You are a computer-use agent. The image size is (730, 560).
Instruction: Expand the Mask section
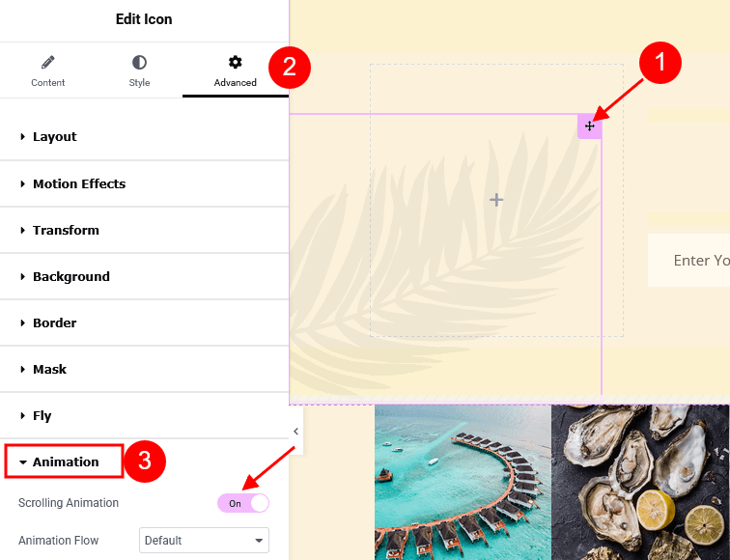point(144,369)
